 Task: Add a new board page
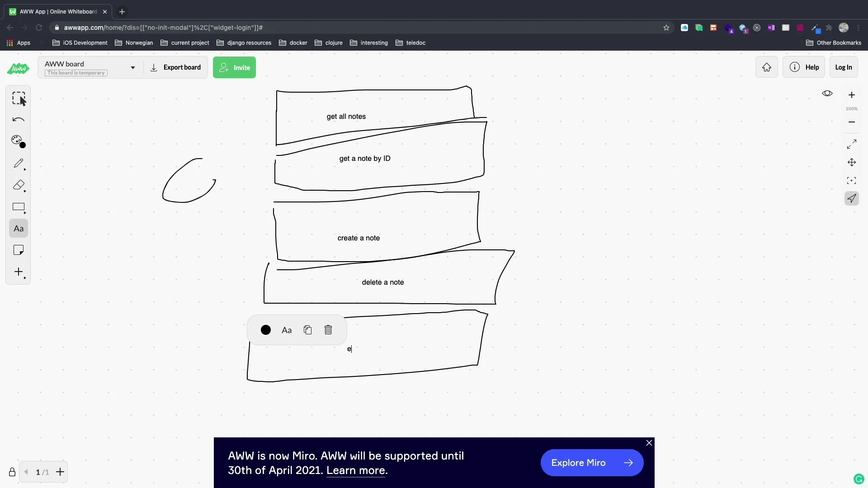60,472
